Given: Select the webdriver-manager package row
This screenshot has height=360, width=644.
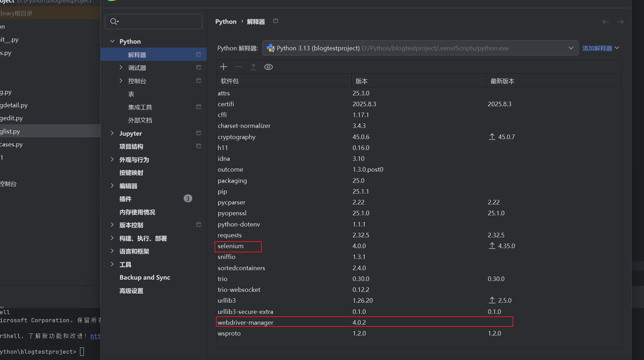Looking at the screenshot, I should (x=419, y=322).
